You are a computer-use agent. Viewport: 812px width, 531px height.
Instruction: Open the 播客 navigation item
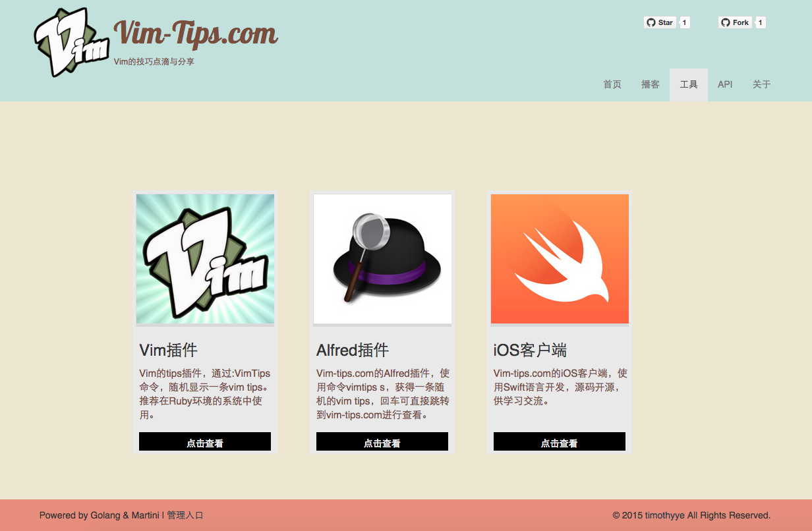pyautogui.click(x=651, y=84)
